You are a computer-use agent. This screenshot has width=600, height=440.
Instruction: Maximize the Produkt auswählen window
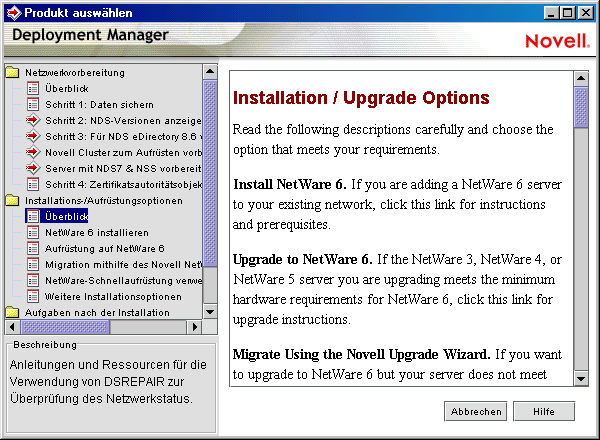[x=567, y=13]
